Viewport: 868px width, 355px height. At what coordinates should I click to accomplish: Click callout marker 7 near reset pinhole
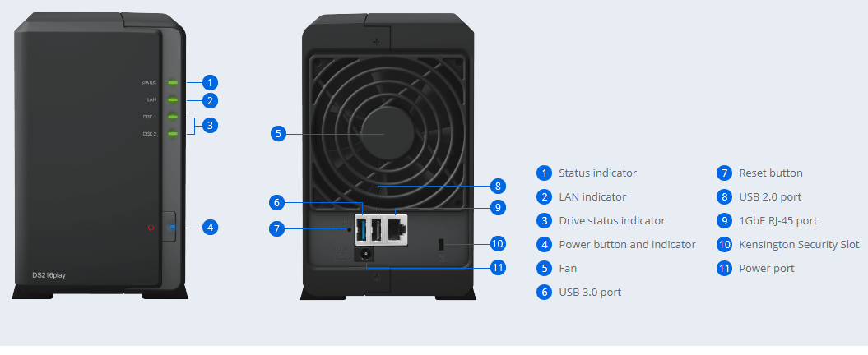click(x=277, y=228)
